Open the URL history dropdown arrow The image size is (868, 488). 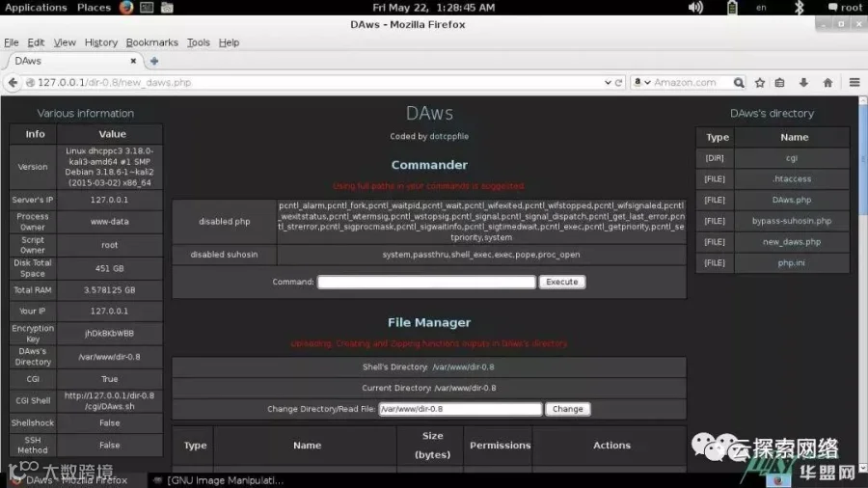pos(608,82)
